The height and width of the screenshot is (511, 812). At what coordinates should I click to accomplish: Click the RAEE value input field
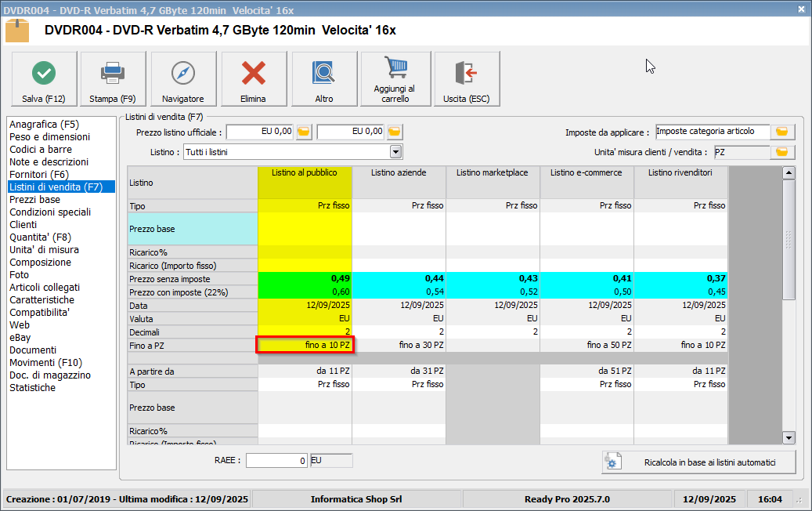276,461
